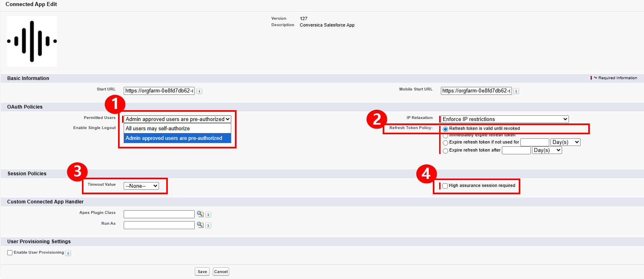Screen dimensions: 644x279
Task: Open the IP Relaxation dropdown
Action: [x=504, y=119]
